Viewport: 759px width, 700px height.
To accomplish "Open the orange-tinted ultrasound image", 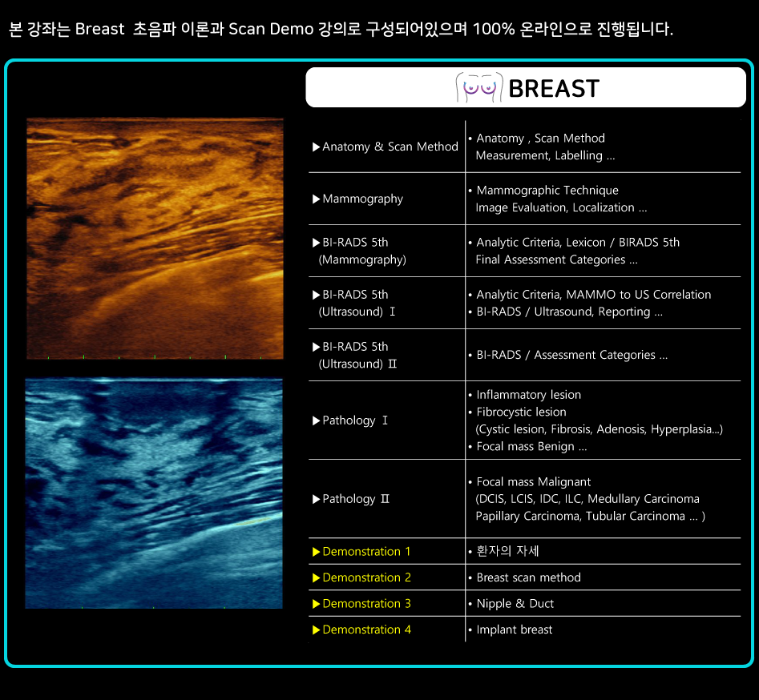I will pyautogui.click(x=155, y=239).
